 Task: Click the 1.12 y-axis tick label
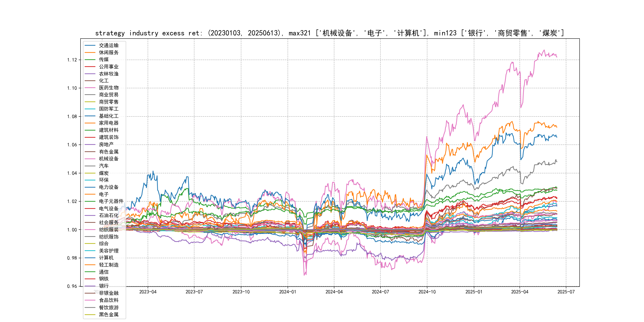(72, 60)
